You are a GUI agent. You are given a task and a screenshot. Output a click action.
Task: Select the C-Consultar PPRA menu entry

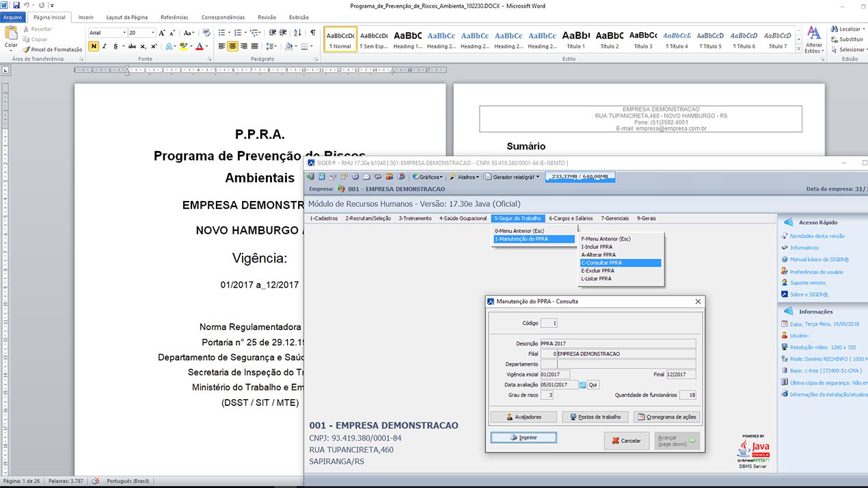point(620,262)
